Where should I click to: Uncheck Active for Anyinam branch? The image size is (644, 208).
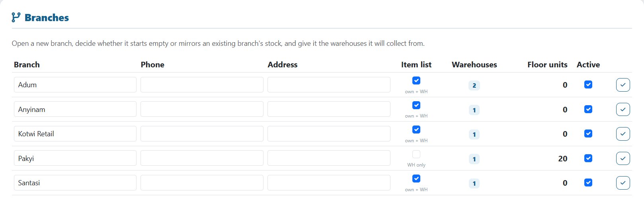click(588, 109)
